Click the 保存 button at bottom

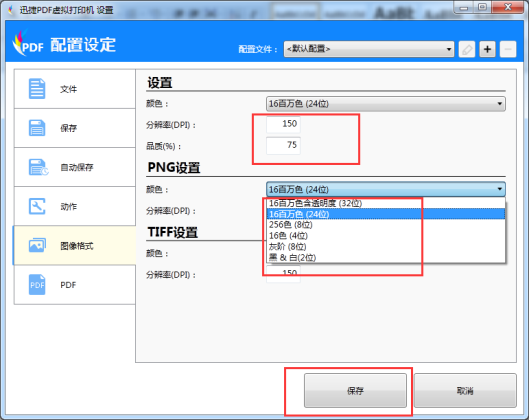(355, 391)
